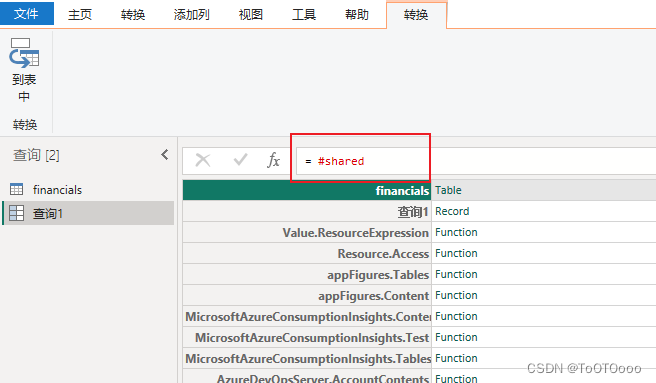Open the 转换 tab next to 主页

pos(133,15)
